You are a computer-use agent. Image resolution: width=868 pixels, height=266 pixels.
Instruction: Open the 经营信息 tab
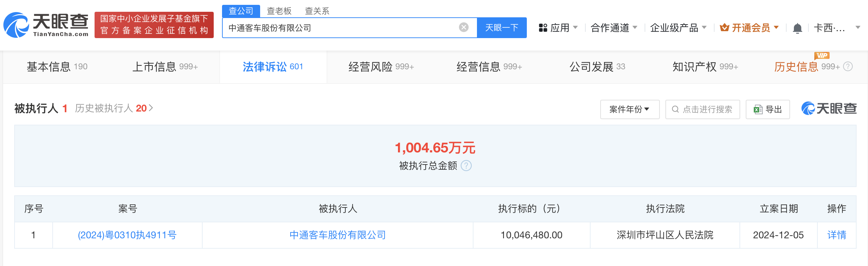click(489, 66)
